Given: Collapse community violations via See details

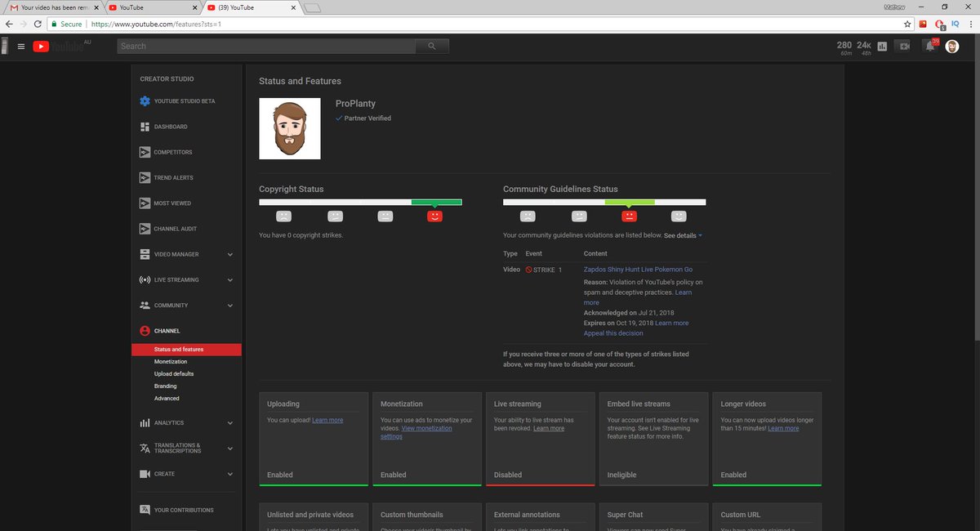Looking at the screenshot, I should (x=683, y=235).
